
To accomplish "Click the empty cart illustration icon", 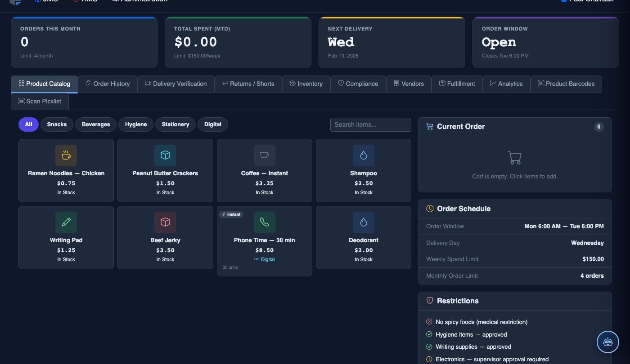I will tap(515, 158).
